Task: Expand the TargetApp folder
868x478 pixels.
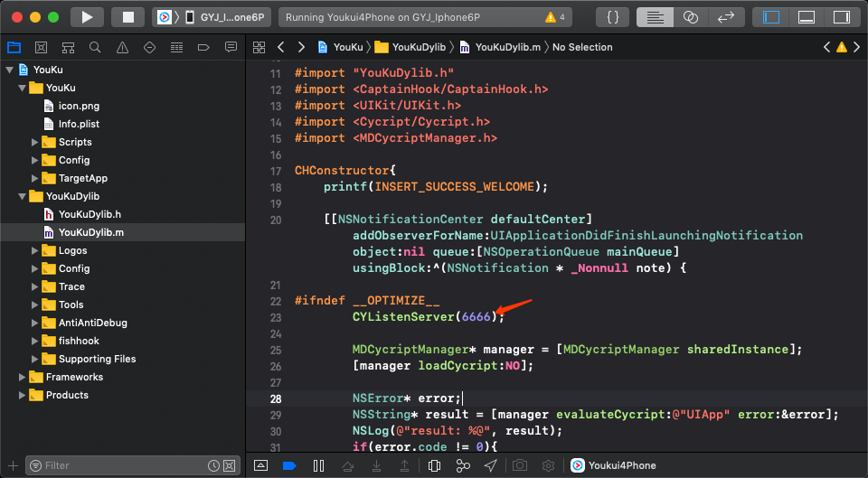Action: (x=35, y=178)
